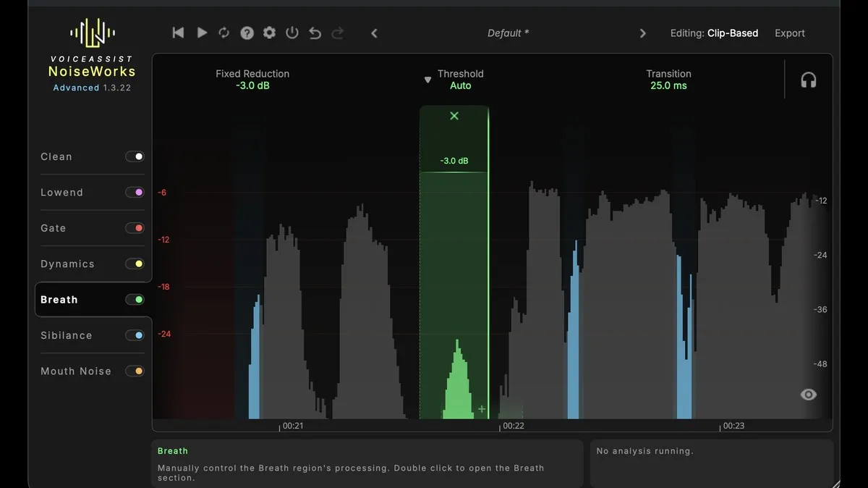Click the -3.0 dB reduction line handle
The image size is (868, 488).
(x=454, y=172)
